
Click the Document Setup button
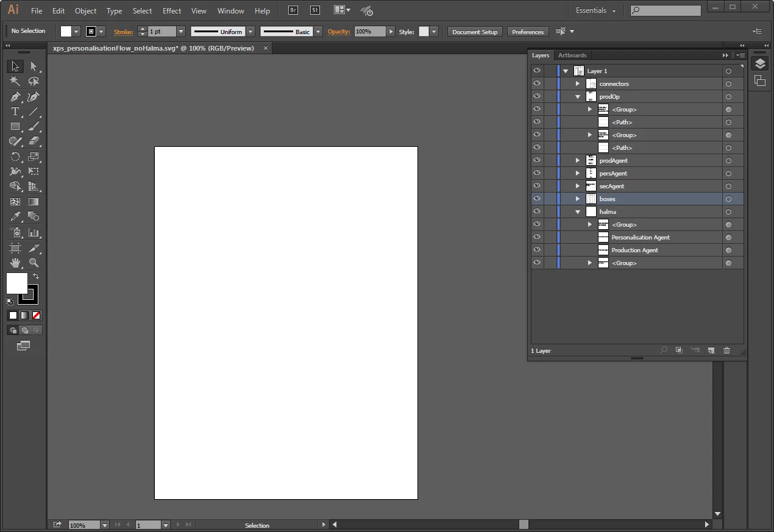coord(475,32)
